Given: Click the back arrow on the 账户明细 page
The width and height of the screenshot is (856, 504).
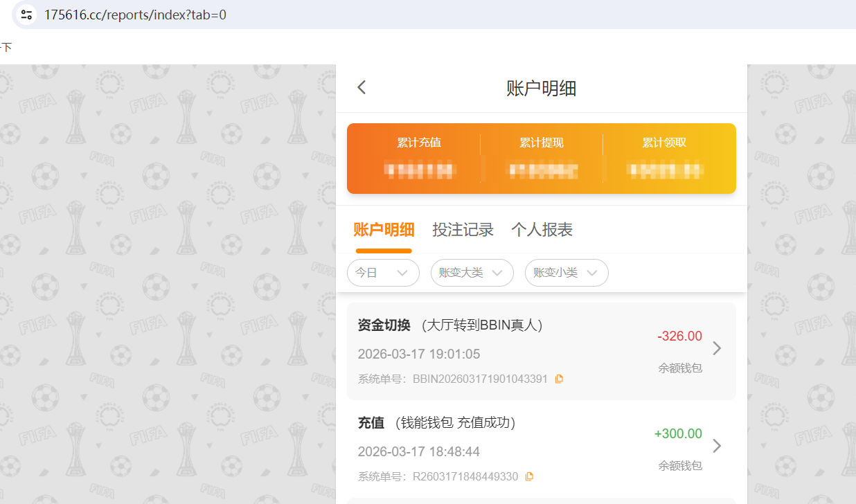Looking at the screenshot, I should coord(361,87).
